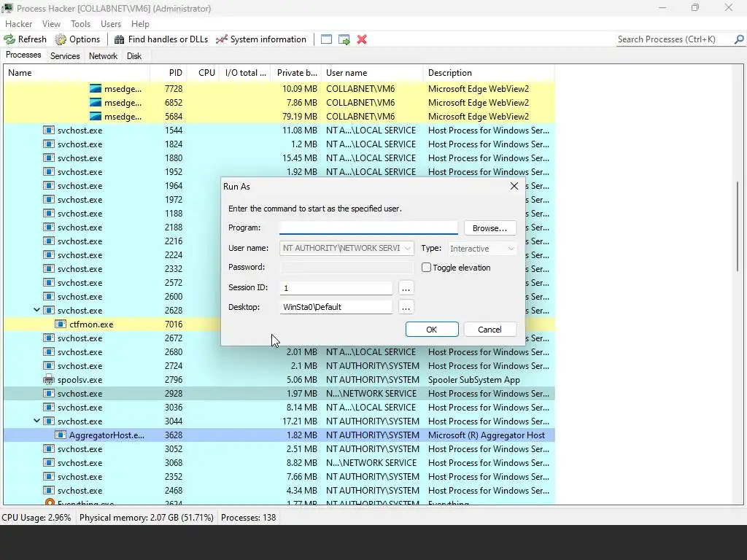
Task: Click the Session ID field
Action: coord(336,288)
